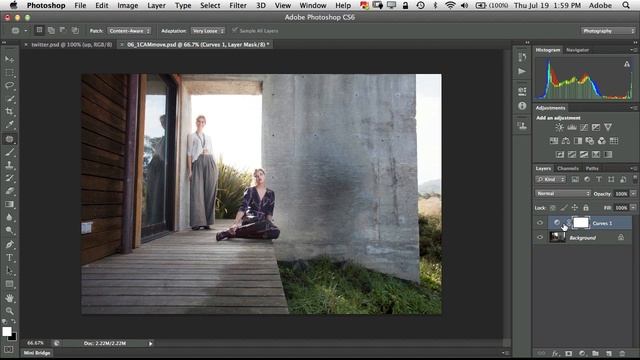Image resolution: width=640 pixels, height=360 pixels.
Task: Open the Opacity slider dropdown
Action: [x=633, y=193]
